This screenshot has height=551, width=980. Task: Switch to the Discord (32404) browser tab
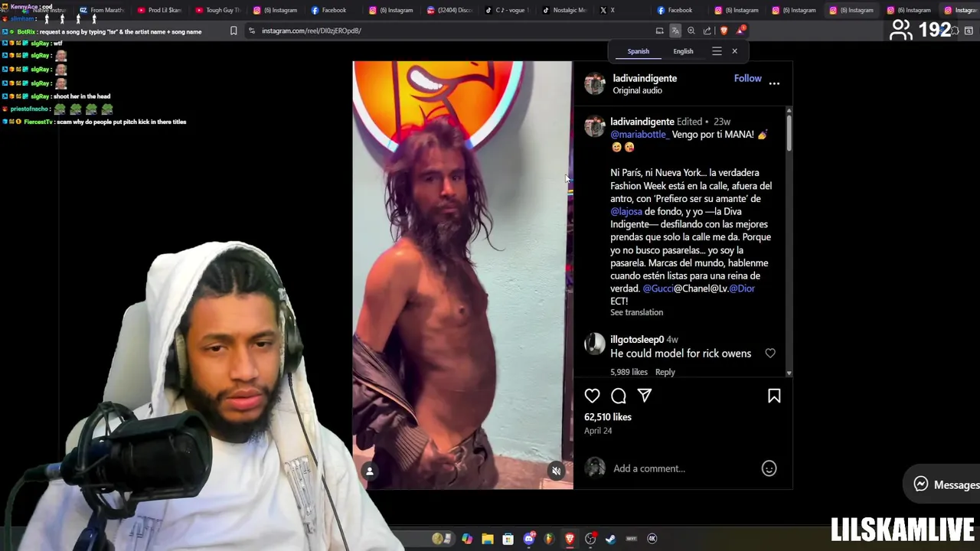(x=449, y=10)
